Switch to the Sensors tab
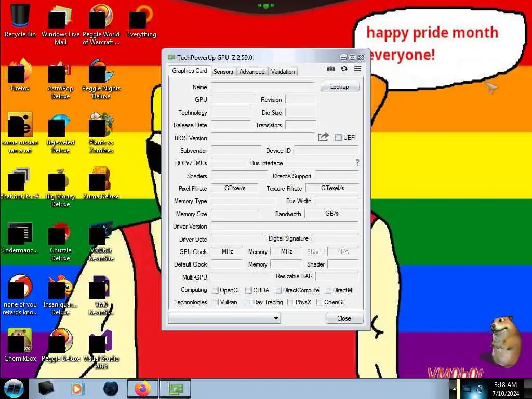This screenshot has height=399, width=532. click(223, 72)
